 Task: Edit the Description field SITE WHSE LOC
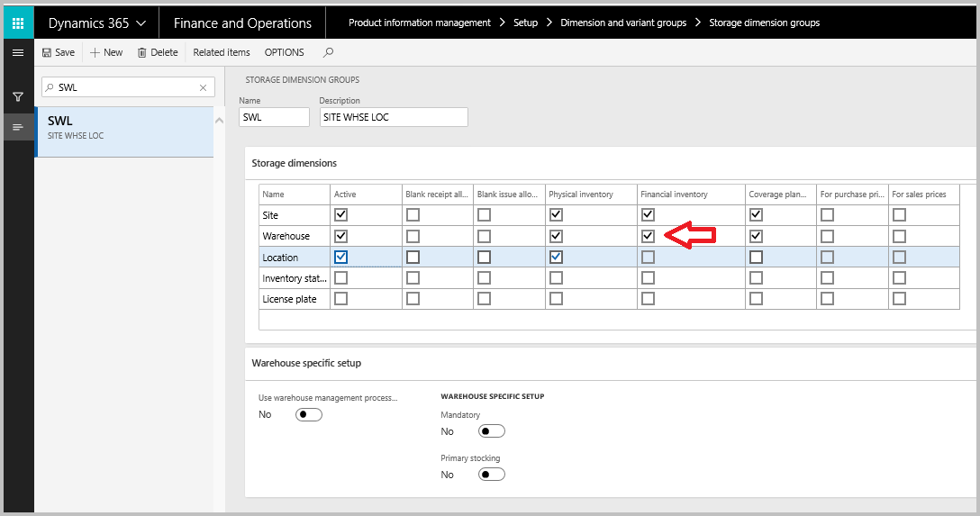click(x=394, y=117)
